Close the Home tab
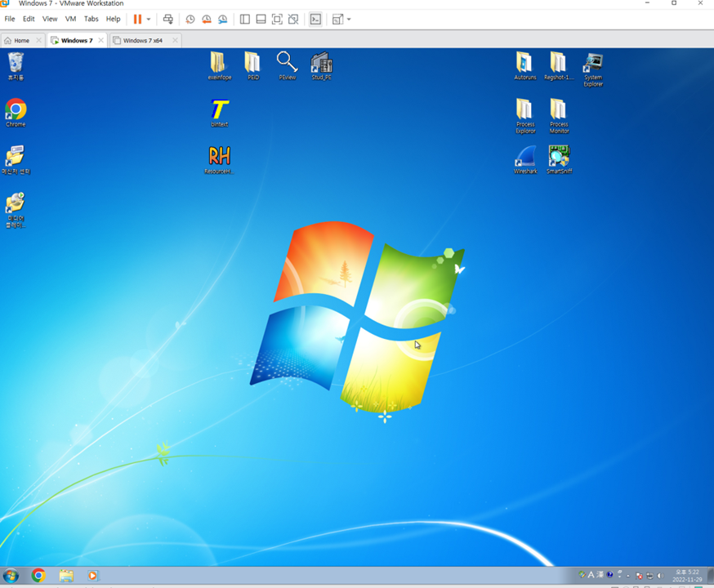The height and width of the screenshot is (588, 714). click(38, 41)
